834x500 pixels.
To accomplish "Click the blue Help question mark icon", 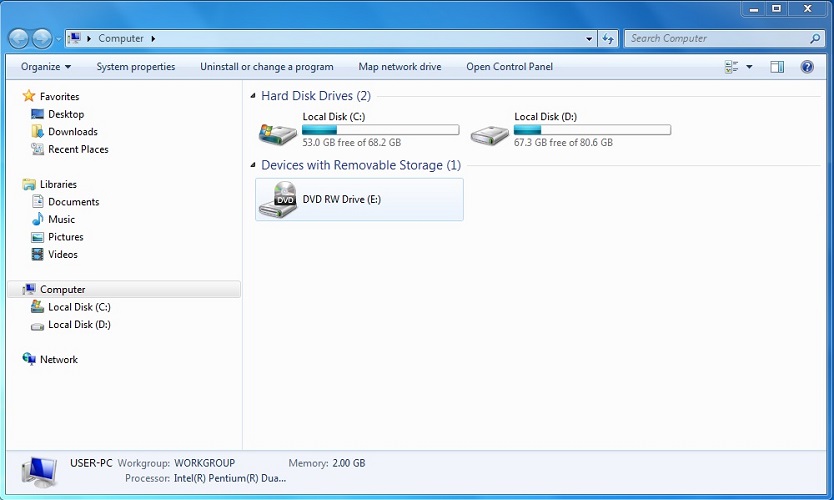I will click(807, 66).
